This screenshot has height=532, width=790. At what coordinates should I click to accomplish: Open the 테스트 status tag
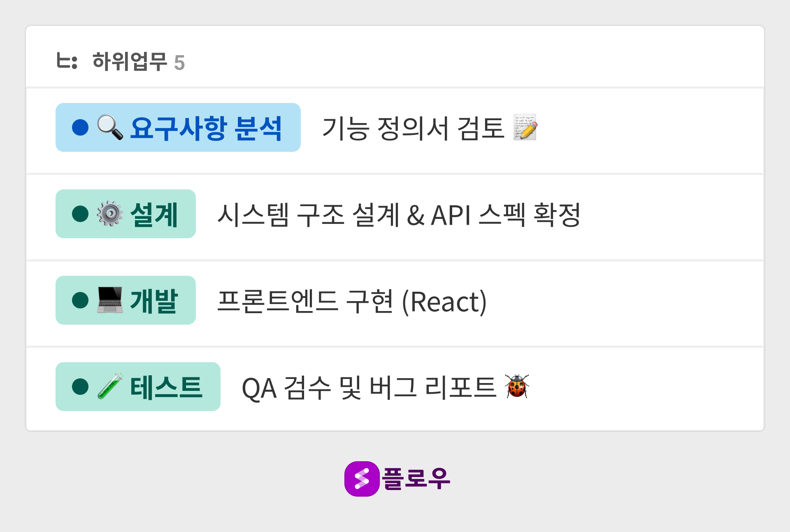(166, 387)
